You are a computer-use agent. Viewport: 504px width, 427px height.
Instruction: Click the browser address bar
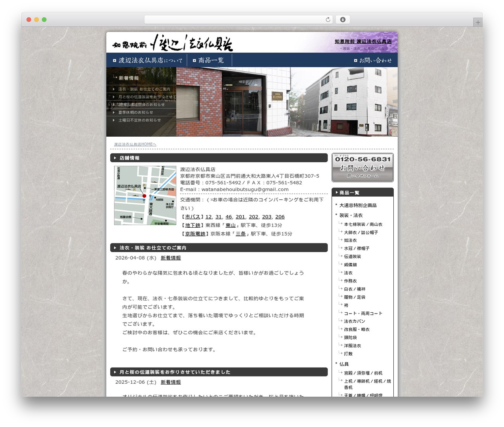tap(238, 20)
